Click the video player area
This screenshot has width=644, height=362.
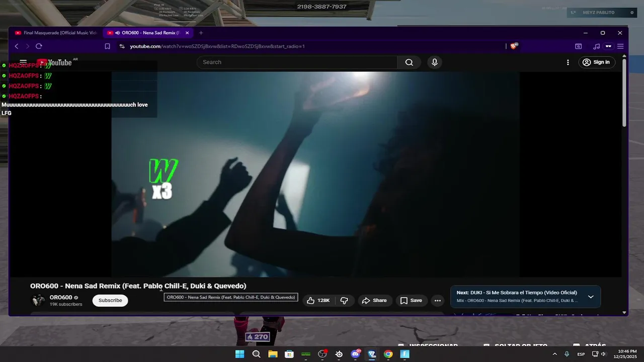(x=315, y=174)
